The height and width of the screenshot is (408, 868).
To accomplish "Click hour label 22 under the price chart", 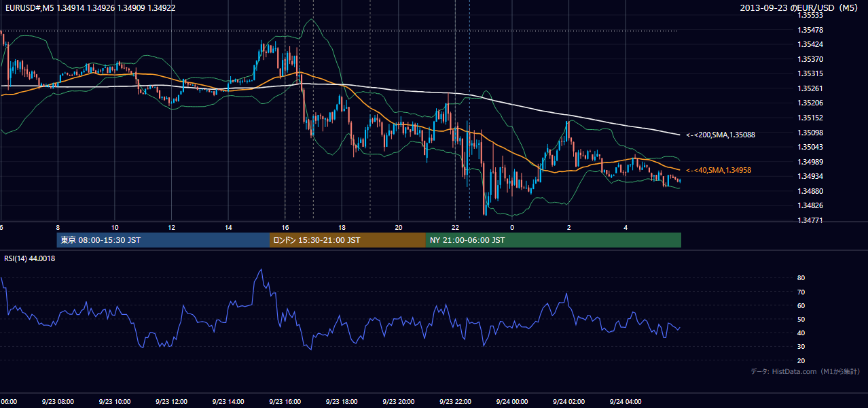I will (x=456, y=227).
